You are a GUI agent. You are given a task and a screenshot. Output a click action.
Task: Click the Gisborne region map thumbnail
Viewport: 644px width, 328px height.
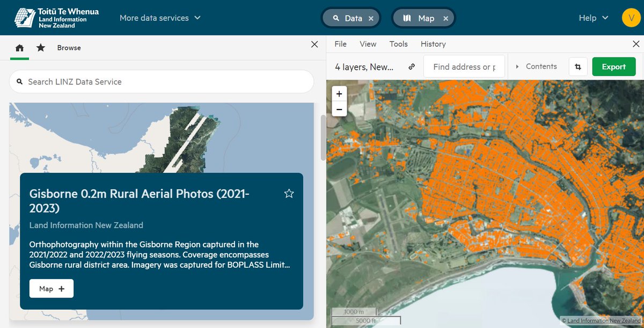pos(162,138)
